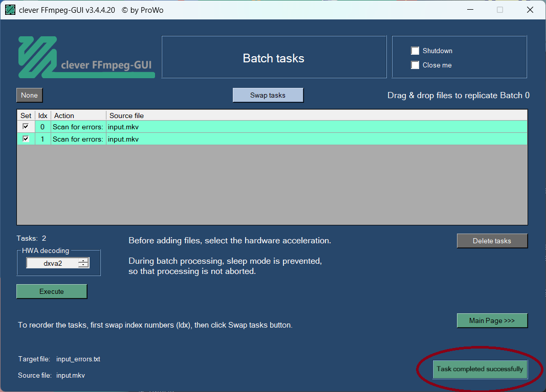Minimize the clever FFmpeg-GUI window

470,10
